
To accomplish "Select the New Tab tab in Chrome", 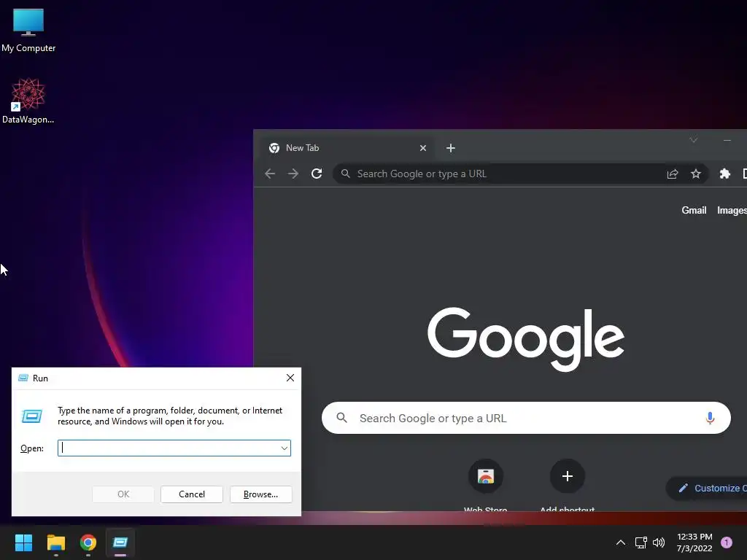I will (x=345, y=148).
